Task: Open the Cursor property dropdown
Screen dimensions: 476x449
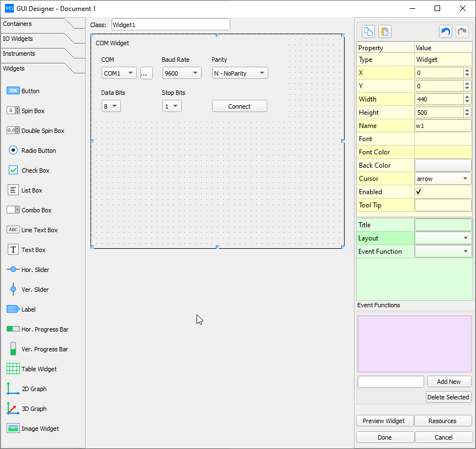Action: [466, 178]
